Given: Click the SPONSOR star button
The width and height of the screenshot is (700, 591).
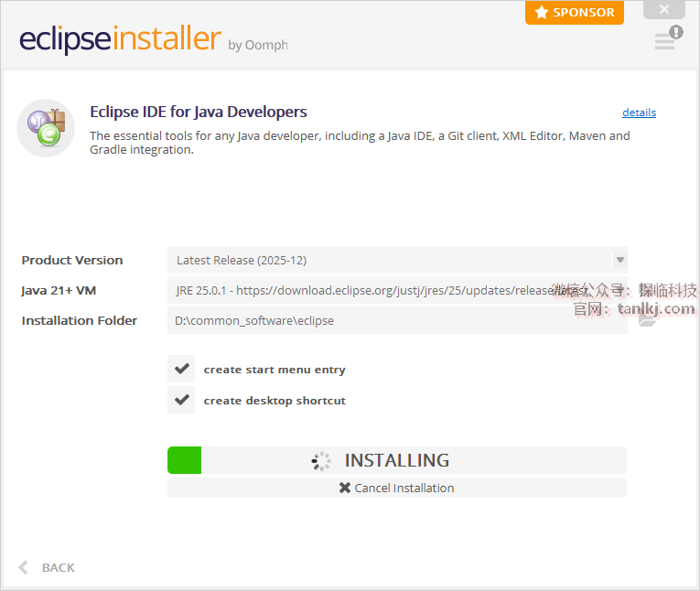Looking at the screenshot, I should (575, 13).
